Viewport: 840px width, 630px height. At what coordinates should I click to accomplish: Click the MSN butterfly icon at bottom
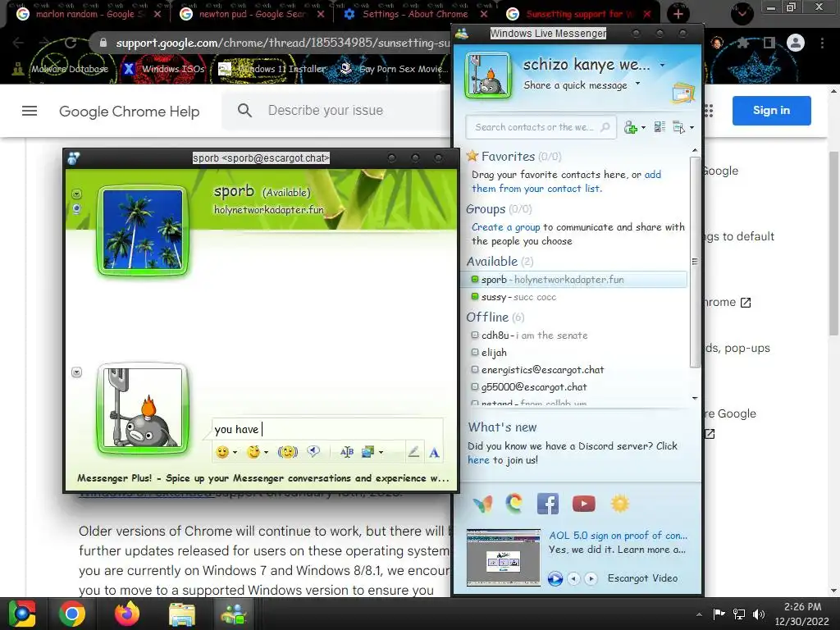click(x=482, y=504)
